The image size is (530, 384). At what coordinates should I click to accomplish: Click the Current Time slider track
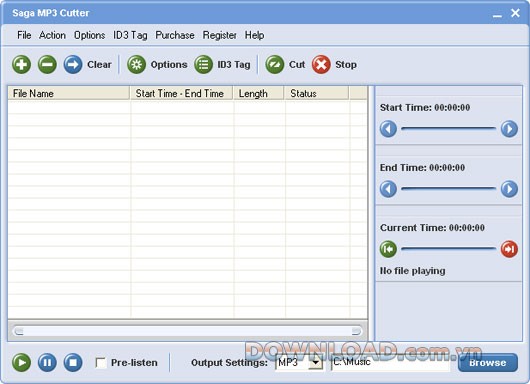click(449, 249)
